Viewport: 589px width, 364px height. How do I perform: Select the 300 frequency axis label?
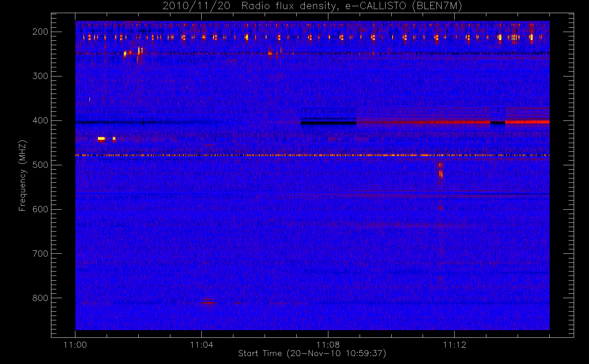click(x=40, y=76)
